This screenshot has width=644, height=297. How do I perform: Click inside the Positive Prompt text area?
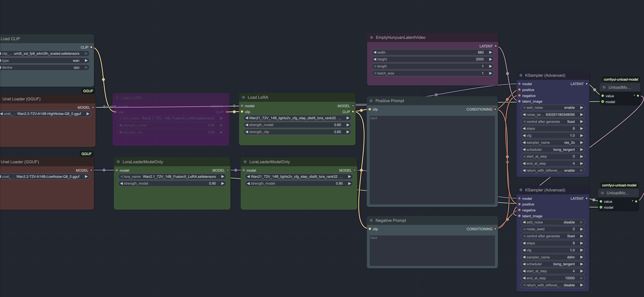(432, 160)
